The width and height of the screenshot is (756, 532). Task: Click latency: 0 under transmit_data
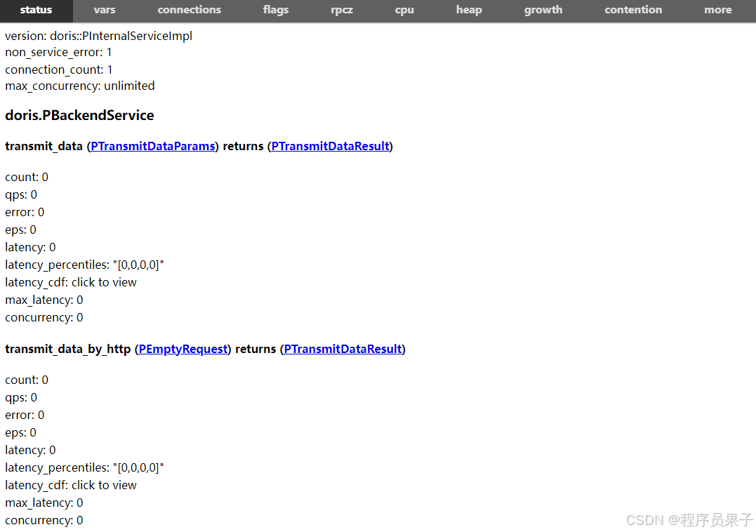click(x=30, y=247)
